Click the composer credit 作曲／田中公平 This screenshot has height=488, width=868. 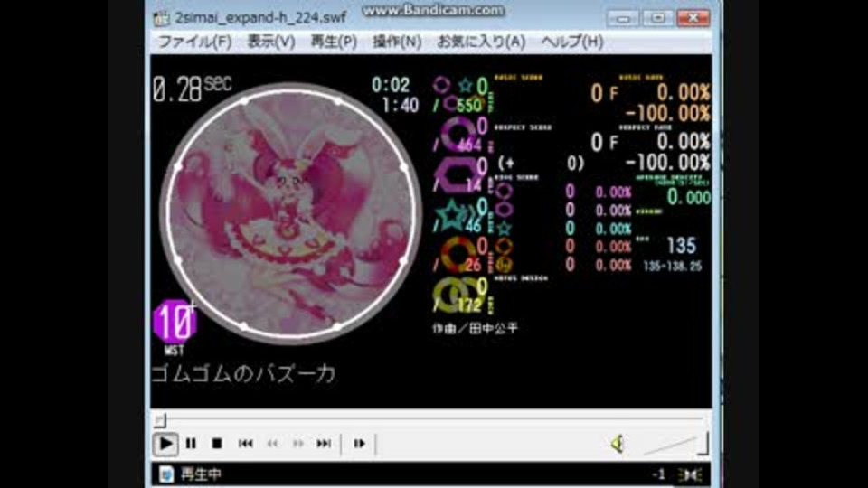tap(475, 328)
